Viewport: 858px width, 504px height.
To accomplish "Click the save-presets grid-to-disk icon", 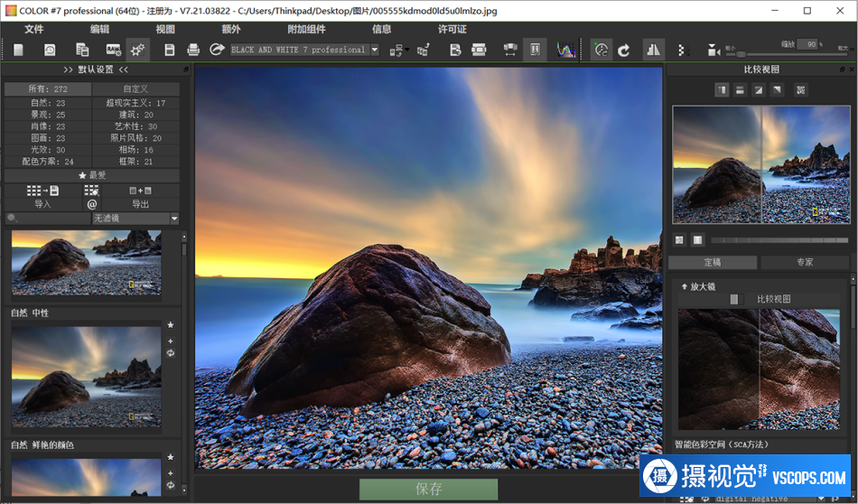I will pos(42,191).
